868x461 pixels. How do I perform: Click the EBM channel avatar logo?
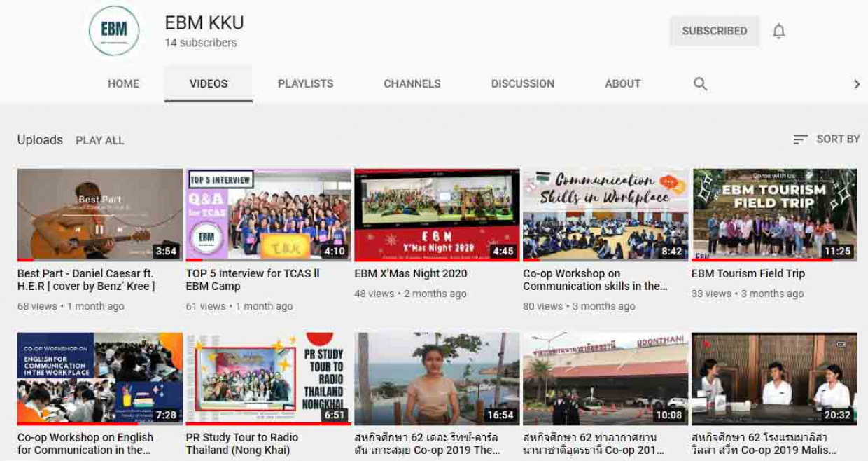(113, 32)
